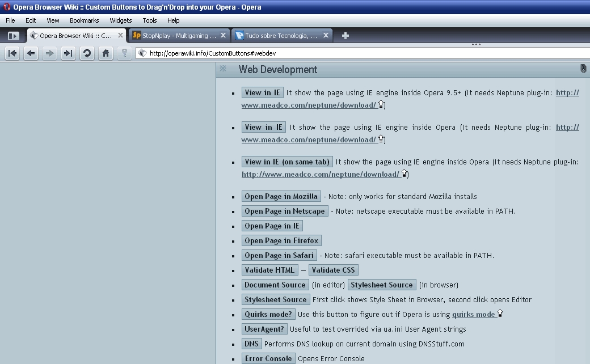Click the Quirks mode? button

point(268,314)
